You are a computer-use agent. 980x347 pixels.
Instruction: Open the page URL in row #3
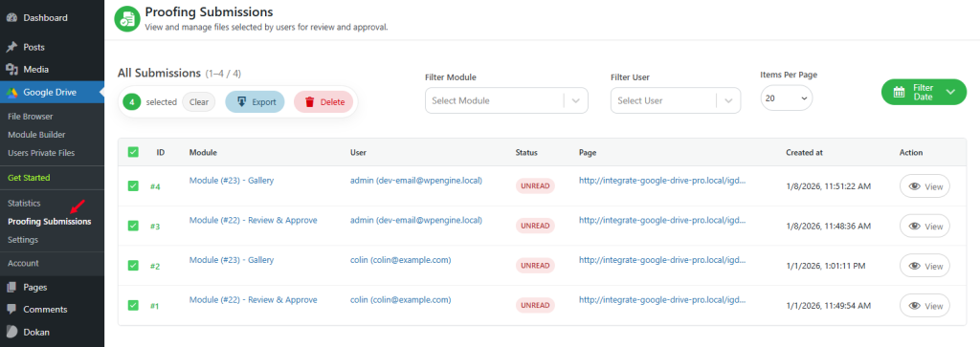click(662, 220)
